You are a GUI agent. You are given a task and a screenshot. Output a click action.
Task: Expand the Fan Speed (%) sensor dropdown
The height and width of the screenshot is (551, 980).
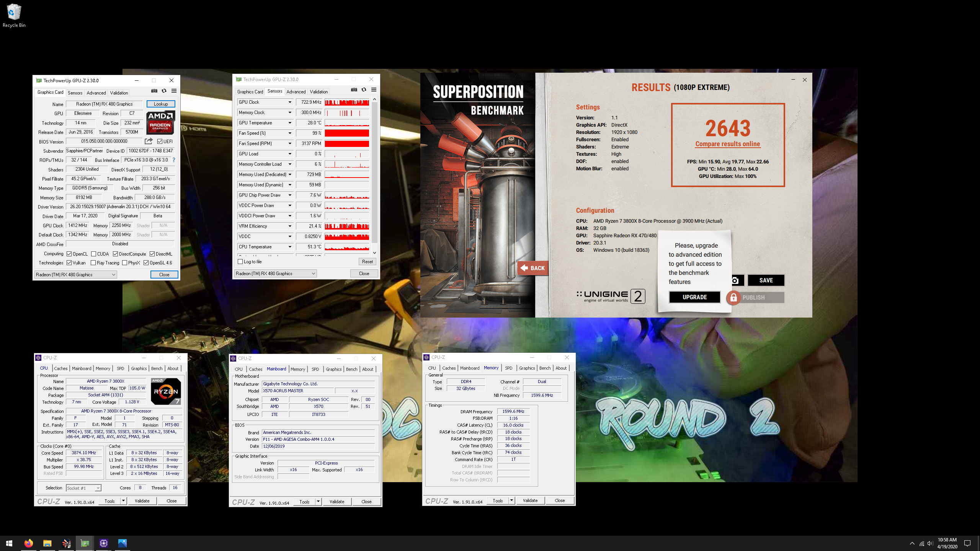[x=290, y=133]
